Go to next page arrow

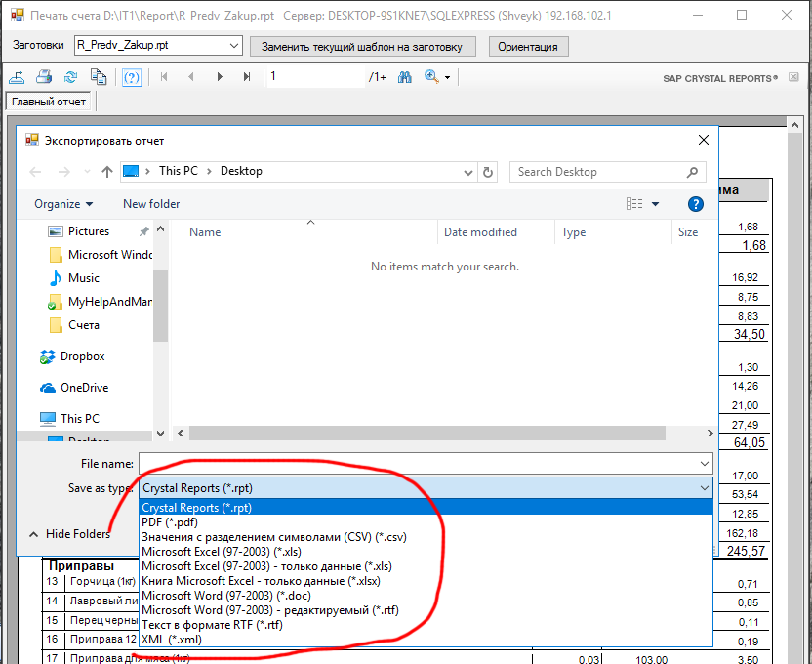coord(220,77)
